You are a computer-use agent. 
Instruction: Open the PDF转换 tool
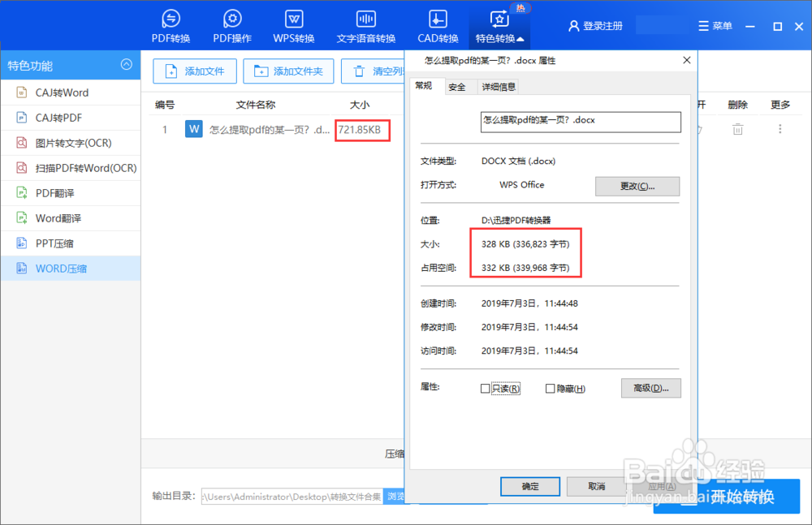pyautogui.click(x=171, y=24)
